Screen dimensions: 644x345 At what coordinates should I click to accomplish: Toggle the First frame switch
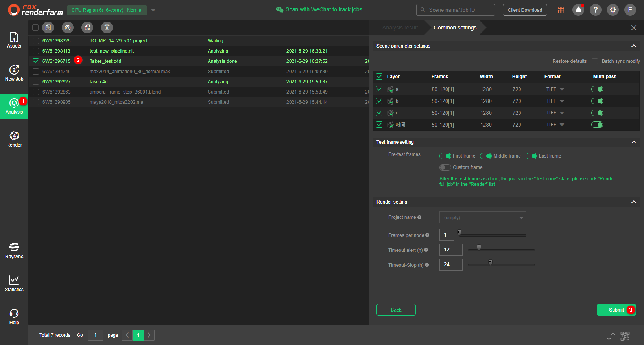(445, 156)
